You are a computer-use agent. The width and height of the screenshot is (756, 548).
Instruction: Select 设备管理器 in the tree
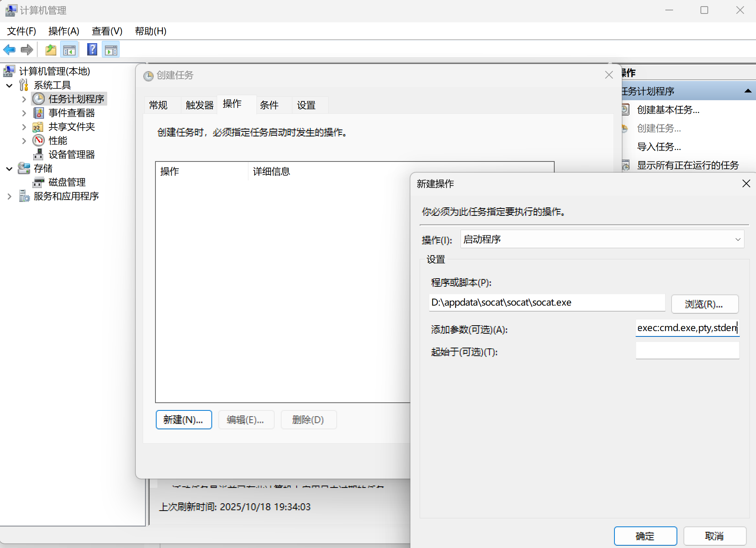pos(71,155)
